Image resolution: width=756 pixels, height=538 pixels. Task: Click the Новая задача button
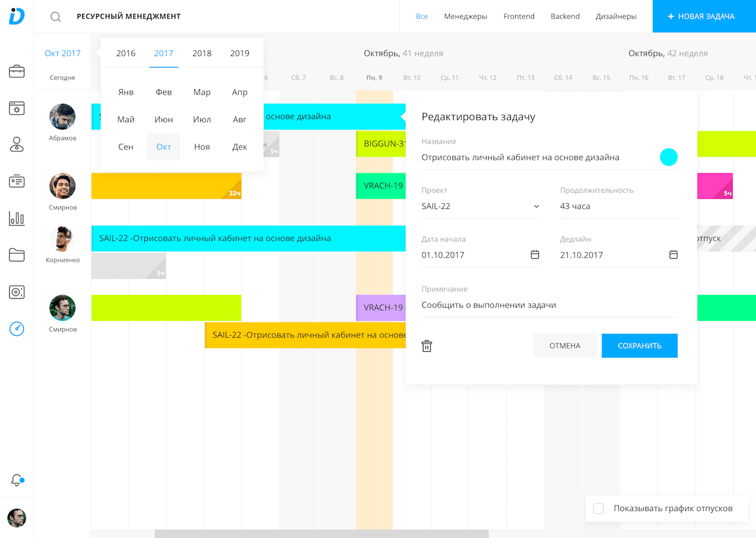[701, 16]
